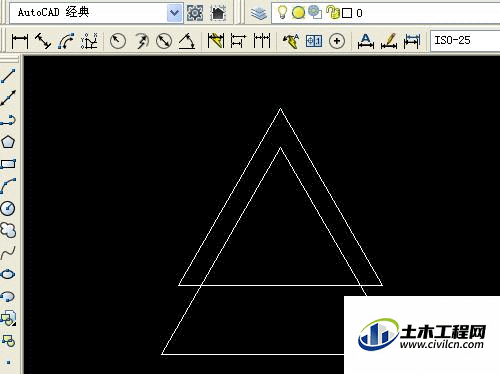Select the Dimension Text Edit tool

coord(366,41)
